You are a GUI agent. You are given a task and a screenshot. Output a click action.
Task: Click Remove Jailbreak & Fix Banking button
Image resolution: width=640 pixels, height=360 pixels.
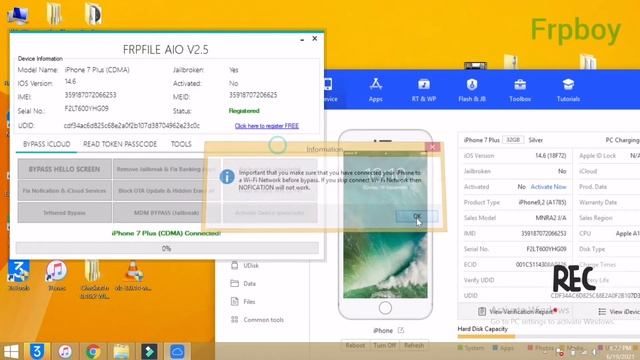(x=167, y=169)
